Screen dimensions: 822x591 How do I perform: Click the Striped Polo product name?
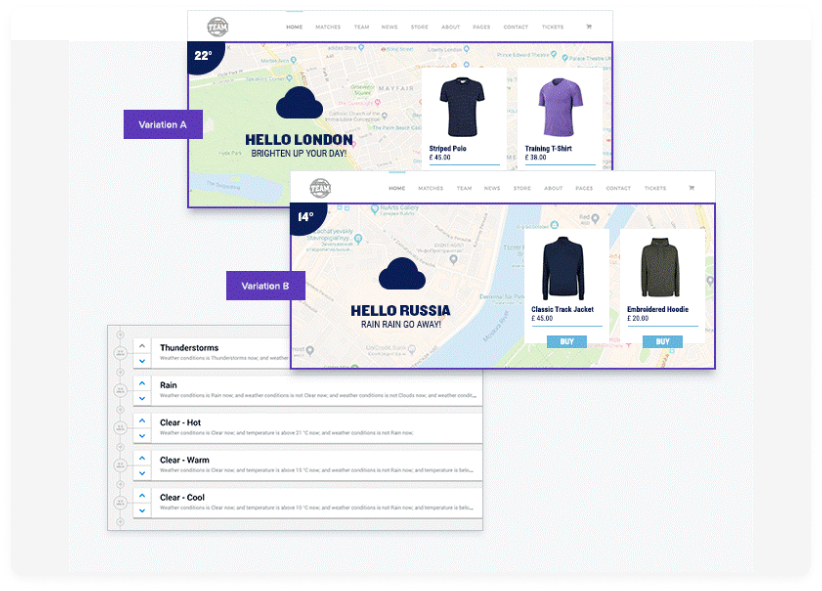pos(448,148)
